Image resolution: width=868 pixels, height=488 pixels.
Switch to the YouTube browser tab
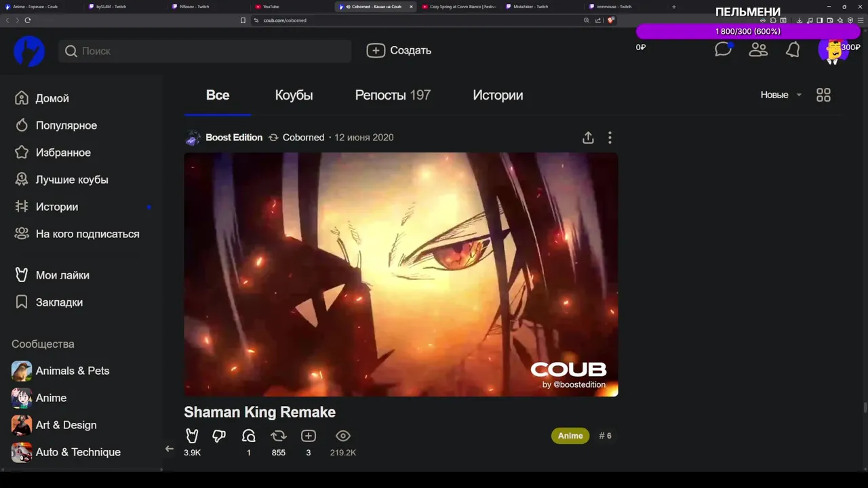292,7
